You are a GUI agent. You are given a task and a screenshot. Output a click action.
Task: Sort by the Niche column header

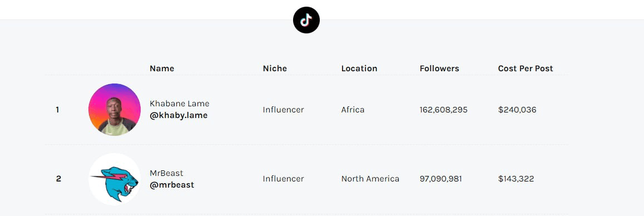pyautogui.click(x=275, y=68)
